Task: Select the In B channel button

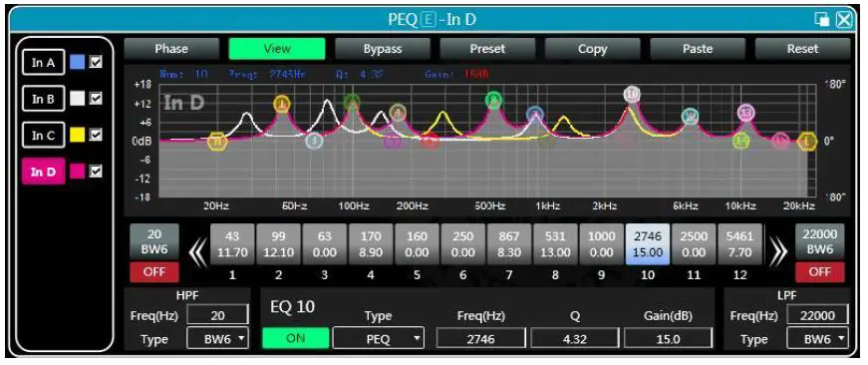Action: (x=43, y=99)
